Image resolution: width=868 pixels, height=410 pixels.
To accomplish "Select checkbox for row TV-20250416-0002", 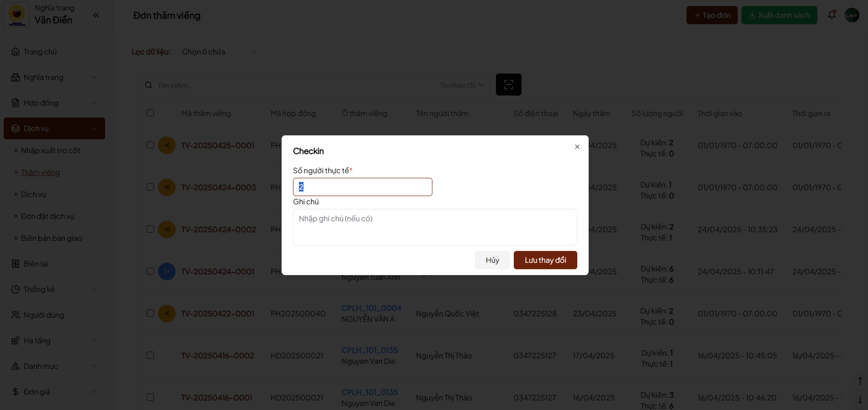I will (150, 355).
